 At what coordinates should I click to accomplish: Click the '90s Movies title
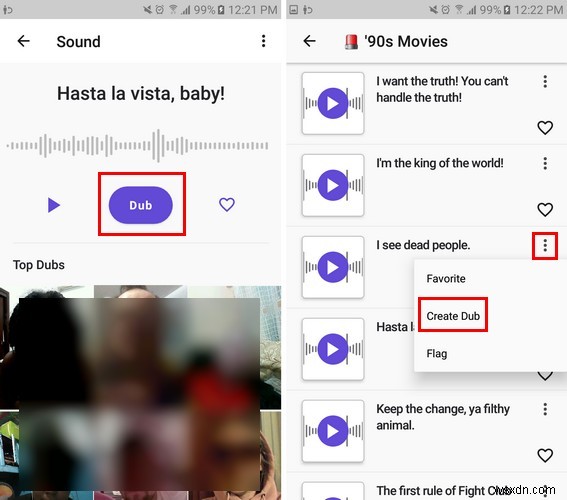click(406, 41)
